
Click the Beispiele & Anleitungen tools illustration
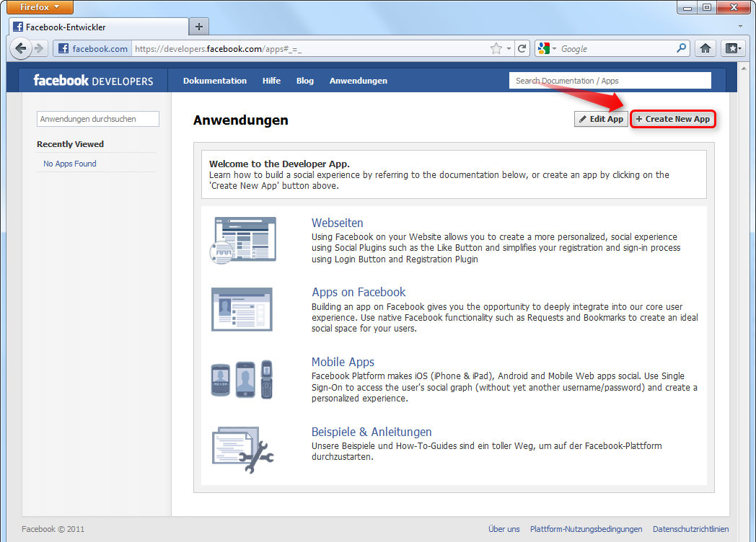click(243, 449)
